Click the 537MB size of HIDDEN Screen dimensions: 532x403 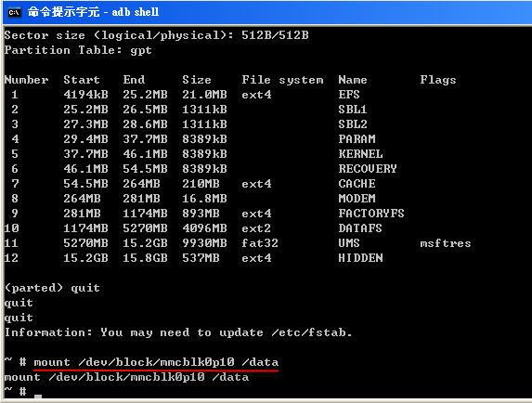click(x=201, y=258)
